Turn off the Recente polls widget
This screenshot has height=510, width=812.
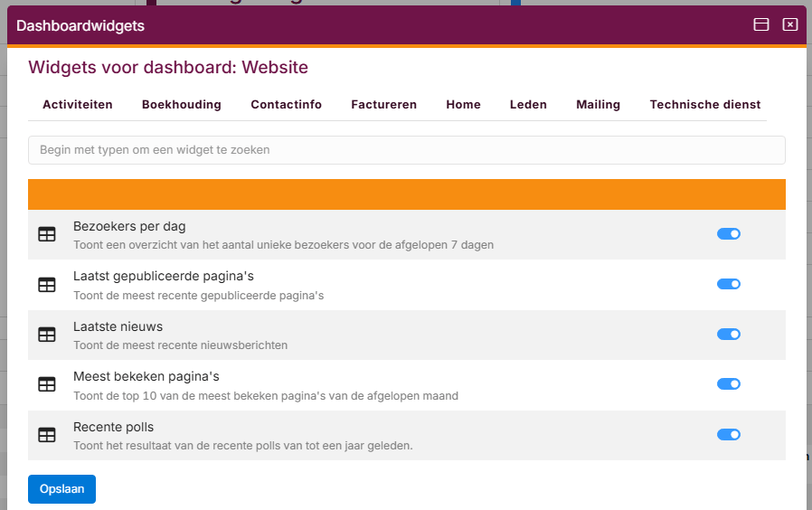729,434
